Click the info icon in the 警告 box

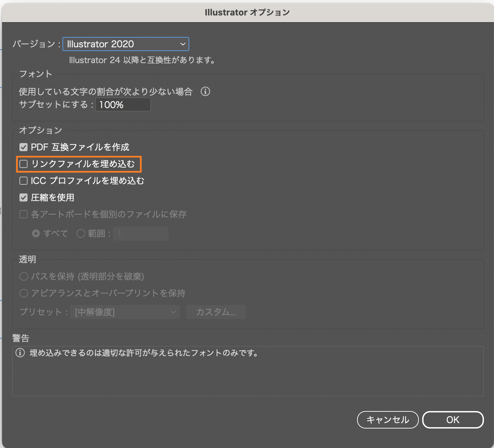coord(20,353)
